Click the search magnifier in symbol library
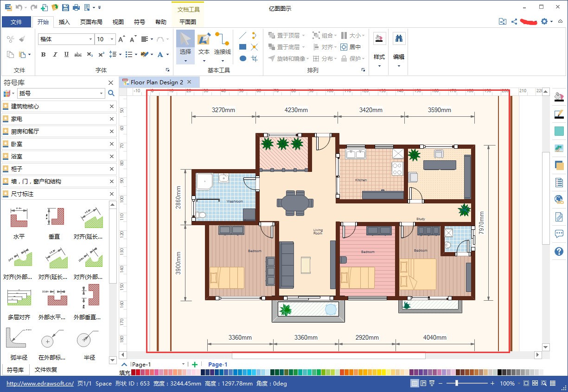The height and width of the screenshot is (392, 568). (x=111, y=94)
